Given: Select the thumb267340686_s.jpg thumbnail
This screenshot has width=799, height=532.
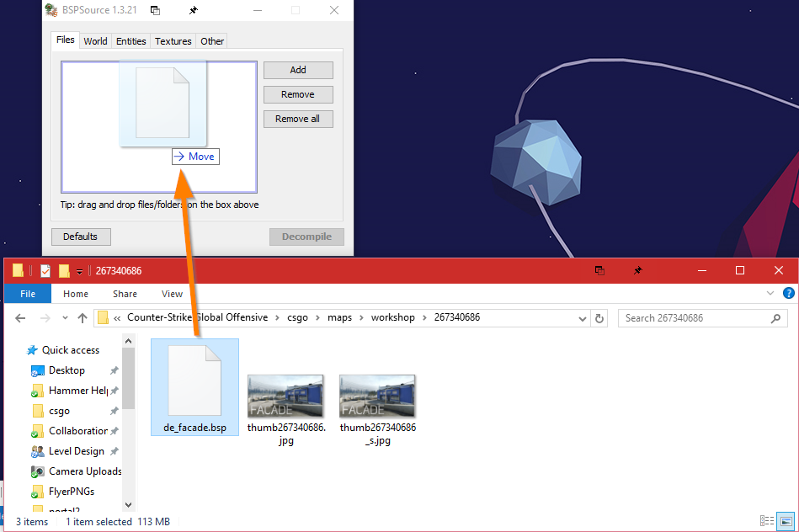Looking at the screenshot, I should pos(377,410).
